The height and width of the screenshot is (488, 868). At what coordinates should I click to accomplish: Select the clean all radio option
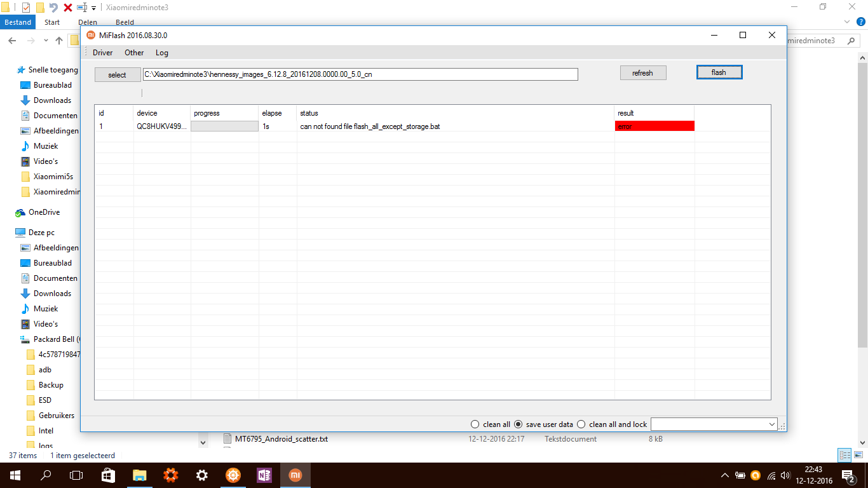[x=491, y=424]
